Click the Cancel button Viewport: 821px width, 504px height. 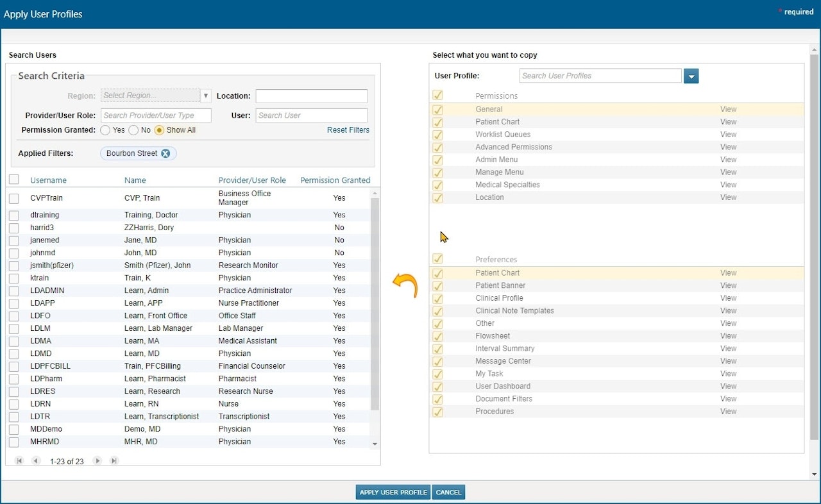(448, 492)
